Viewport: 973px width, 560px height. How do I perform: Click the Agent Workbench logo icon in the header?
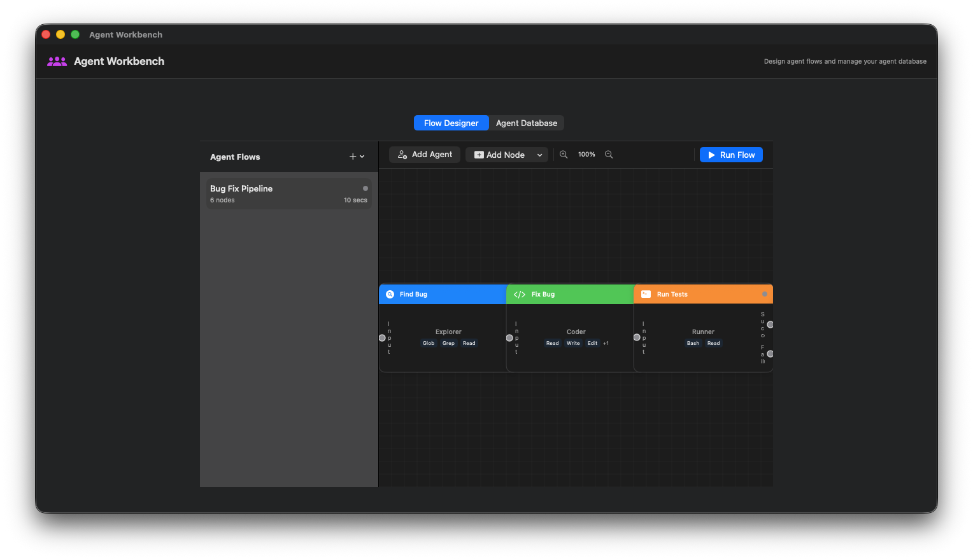pyautogui.click(x=57, y=61)
